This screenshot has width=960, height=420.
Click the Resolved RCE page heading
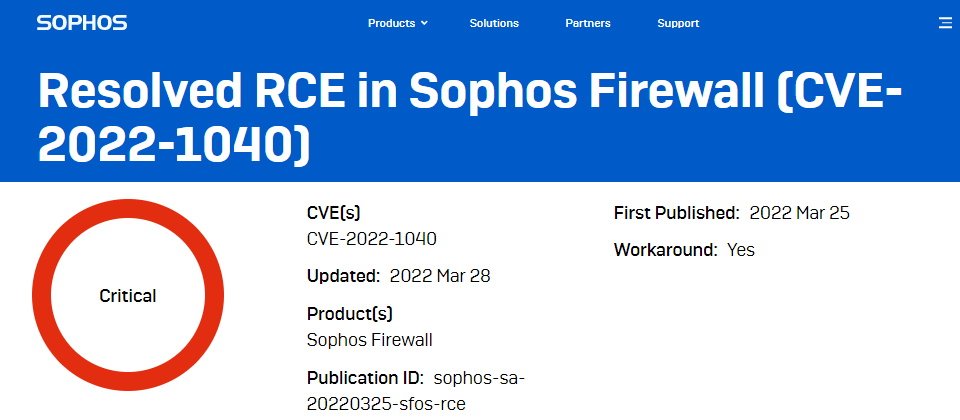coord(470,119)
